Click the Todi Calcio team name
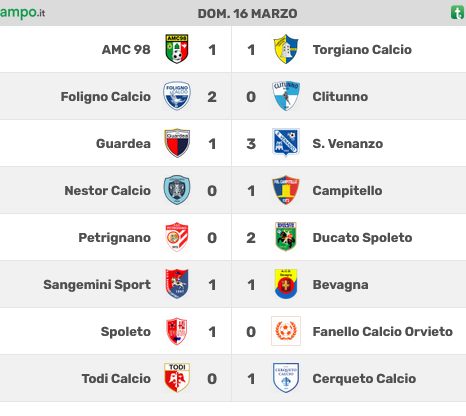The width and height of the screenshot is (466, 416). (x=116, y=379)
